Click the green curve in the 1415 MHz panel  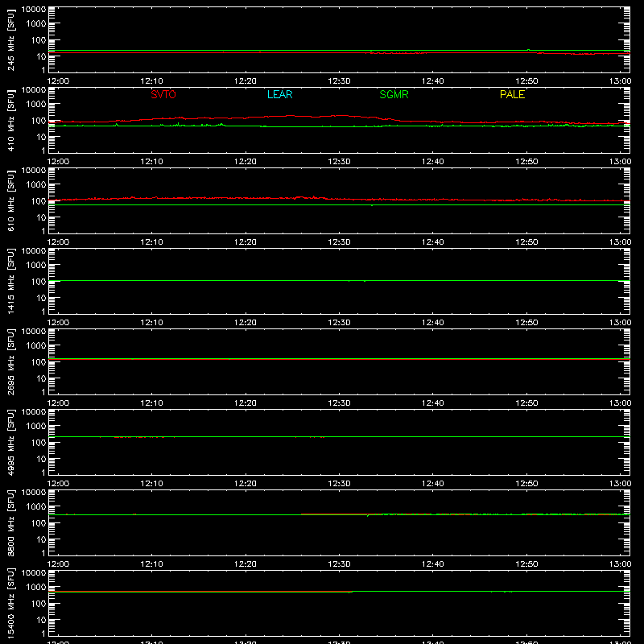coord(339,280)
